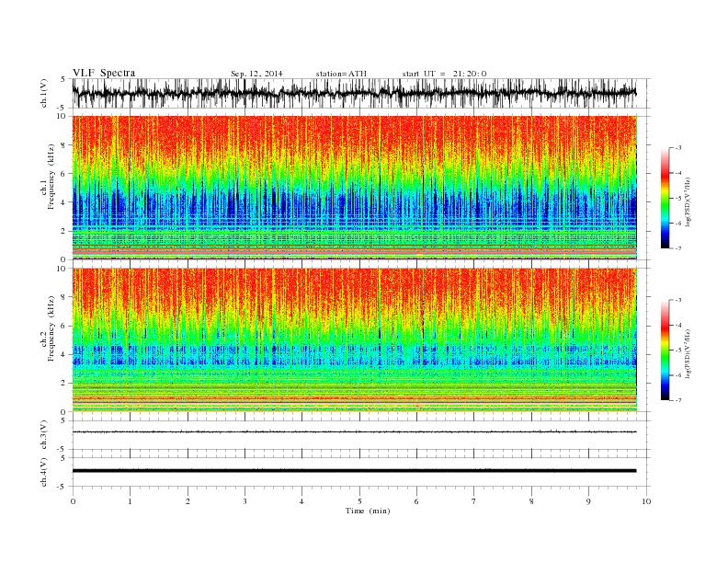Click inside the ch.2 spectrogram panel
Screen dimensions: 728x563
pyautogui.click(x=355, y=339)
